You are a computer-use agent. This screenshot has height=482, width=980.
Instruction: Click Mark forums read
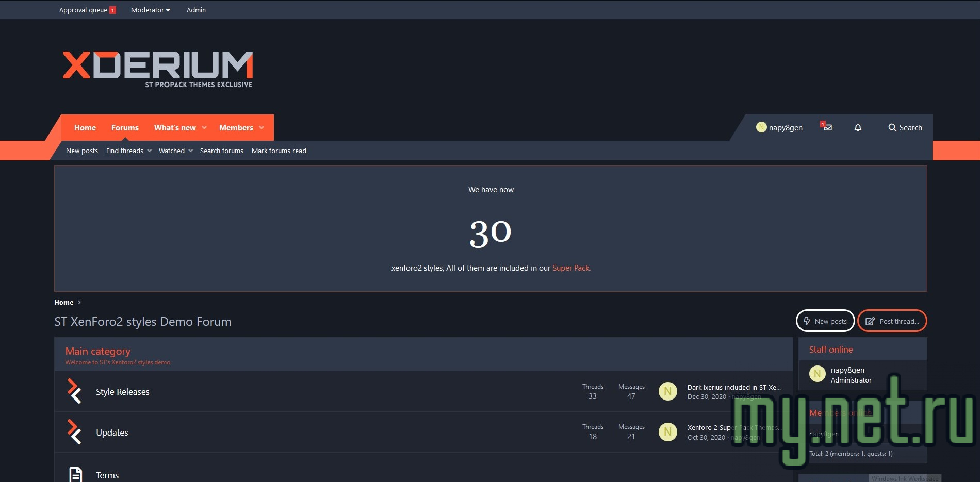click(x=279, y=151)
